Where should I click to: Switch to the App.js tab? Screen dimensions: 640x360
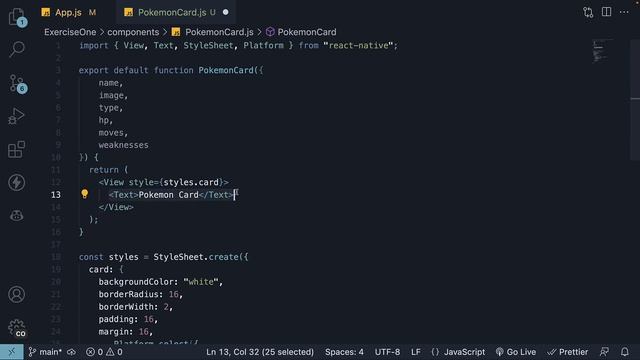(68, 13)
